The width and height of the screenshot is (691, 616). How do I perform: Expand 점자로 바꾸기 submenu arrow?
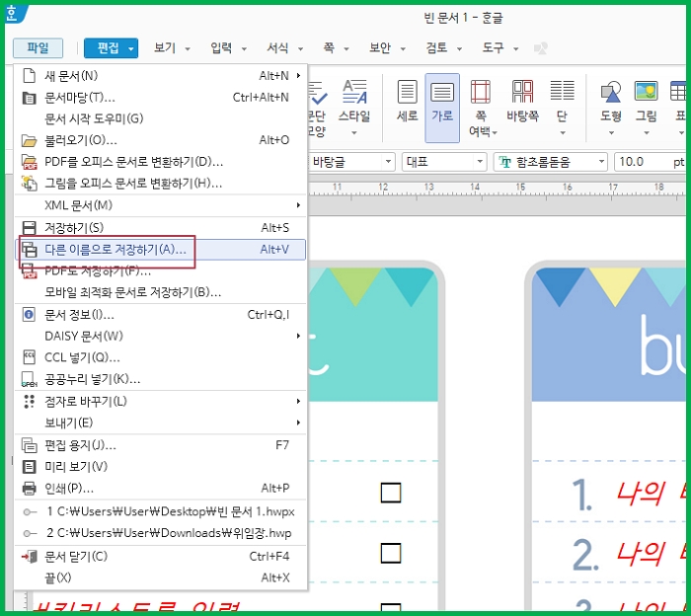pyautogui.click(x=298, y=402)
